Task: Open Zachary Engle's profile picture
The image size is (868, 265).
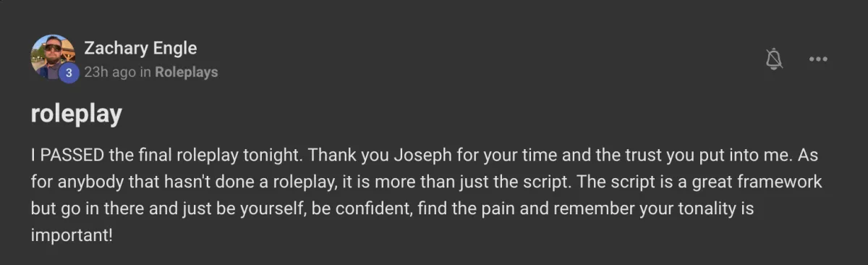Action: (x=53, y=56)
